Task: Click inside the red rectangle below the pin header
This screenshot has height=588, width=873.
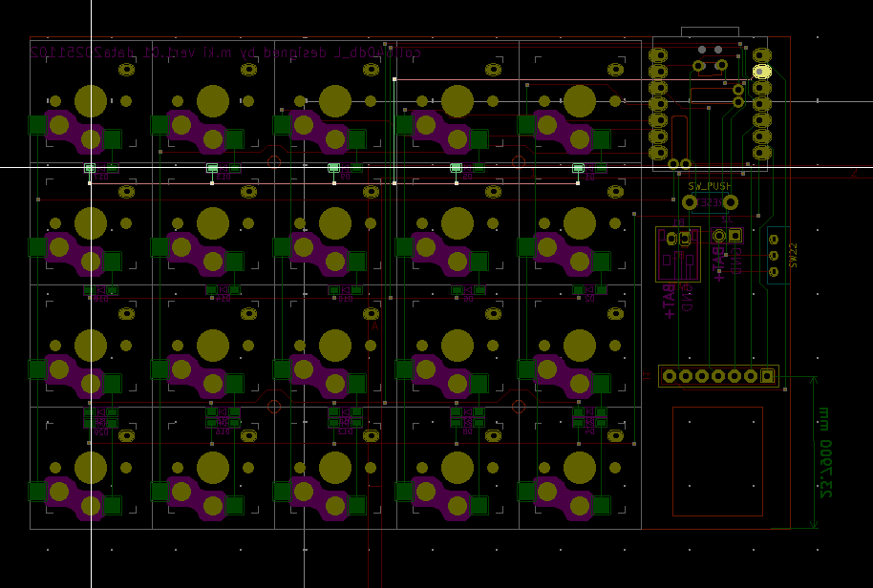Action: click(x=717, y=461)
